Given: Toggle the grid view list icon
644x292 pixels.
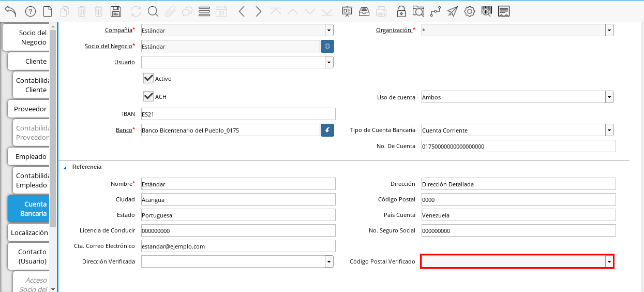Looking at the screenshot, I should point(204,11).
